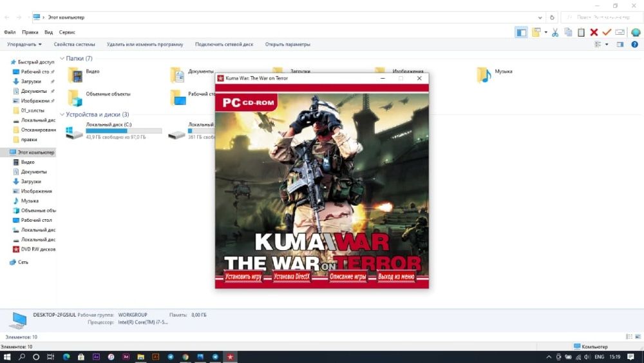This screenshot has width=644, height=363.
Task: Open Microsoft Edge from taskbar
Action: pyautogui.click(x=66, y=357)
